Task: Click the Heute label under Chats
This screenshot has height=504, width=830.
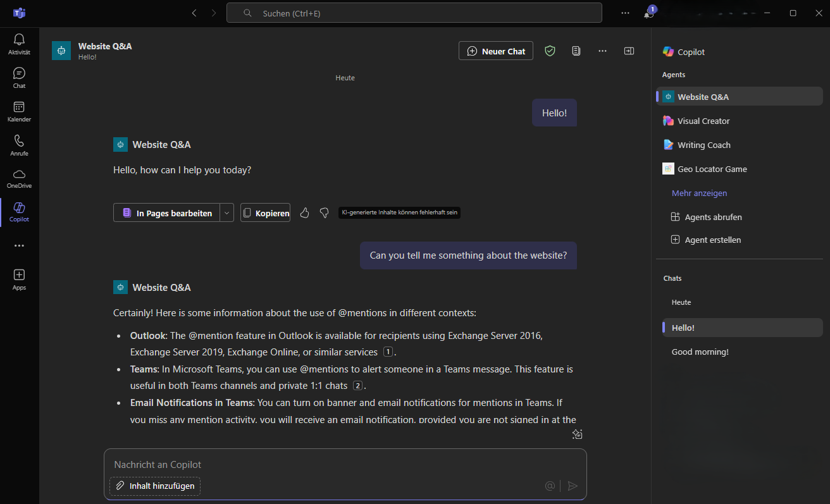Action: (681, 302)
